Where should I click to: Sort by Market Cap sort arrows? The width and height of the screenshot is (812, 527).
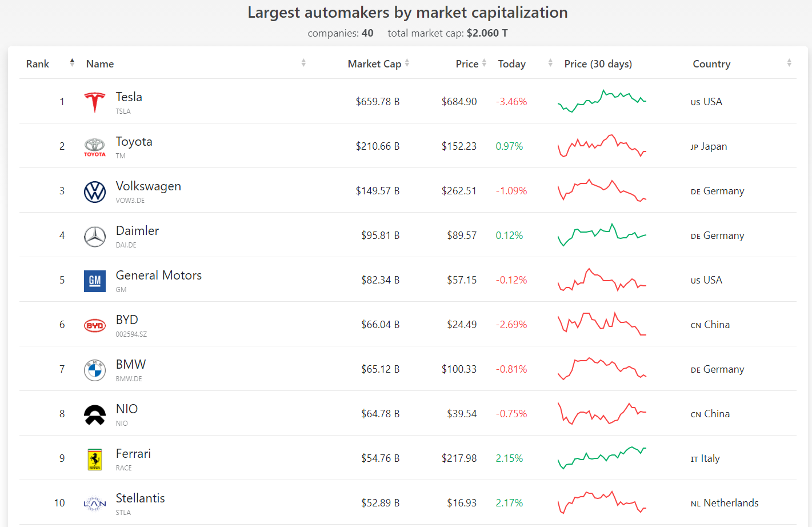(x=407, y=63)
